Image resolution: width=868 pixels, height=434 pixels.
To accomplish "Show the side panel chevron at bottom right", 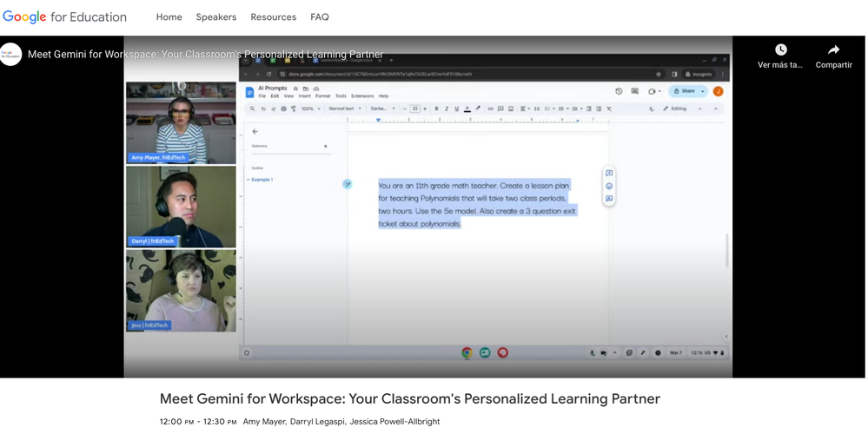I will (726, 336).
